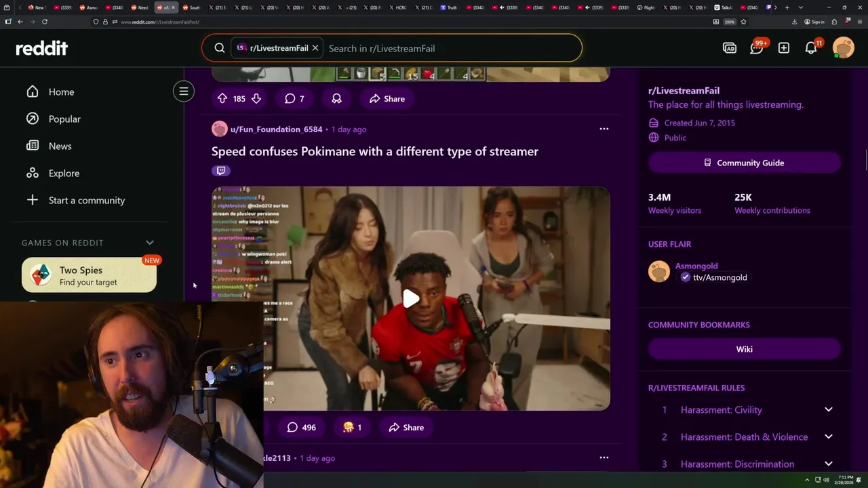The image size is (868, 488).
Task: Click 'Created Jun 7, 2015' text
Action: (700, 123)
